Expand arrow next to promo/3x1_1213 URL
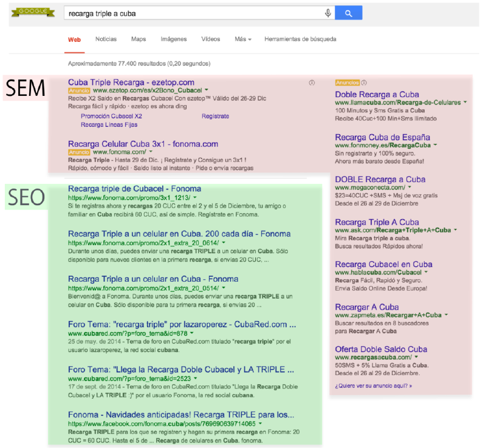The width and height of the screenshot is (486, 448). coord(195,197)
